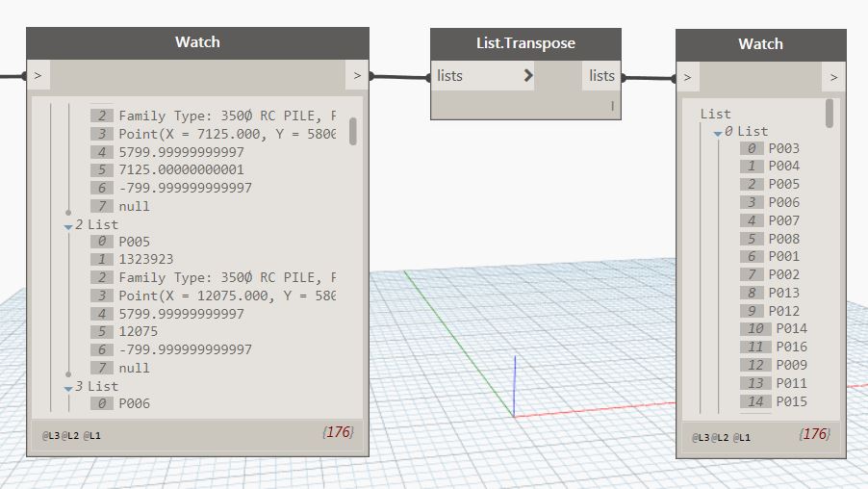
Task: Click @L3 level label in left Watch
Action: tap(51, 436)
